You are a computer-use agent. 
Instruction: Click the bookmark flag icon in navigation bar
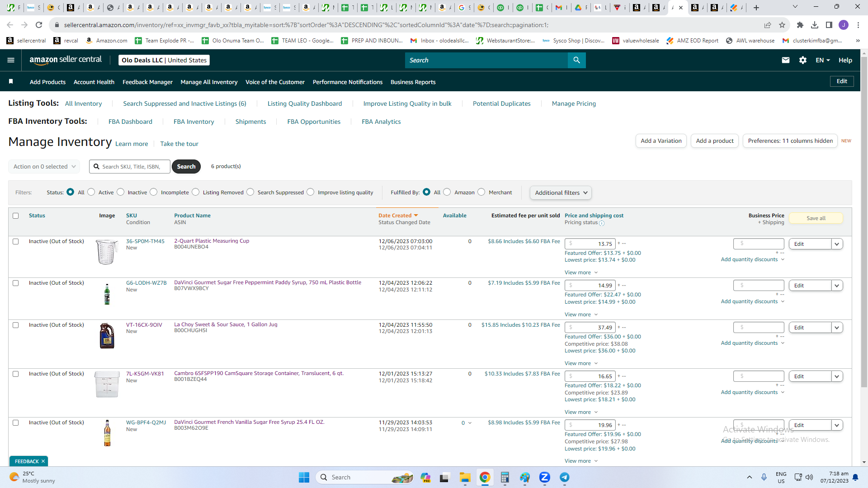coord(11,81)
